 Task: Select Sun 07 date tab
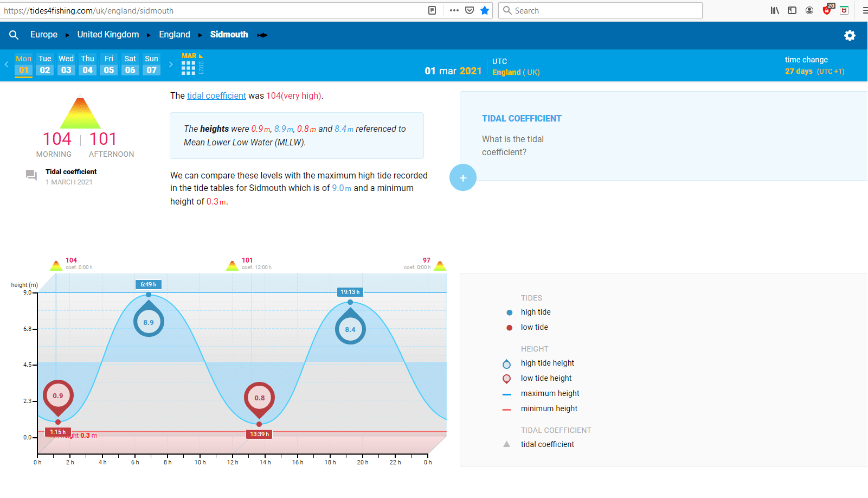pyautogui.click(x=151, y=65)
